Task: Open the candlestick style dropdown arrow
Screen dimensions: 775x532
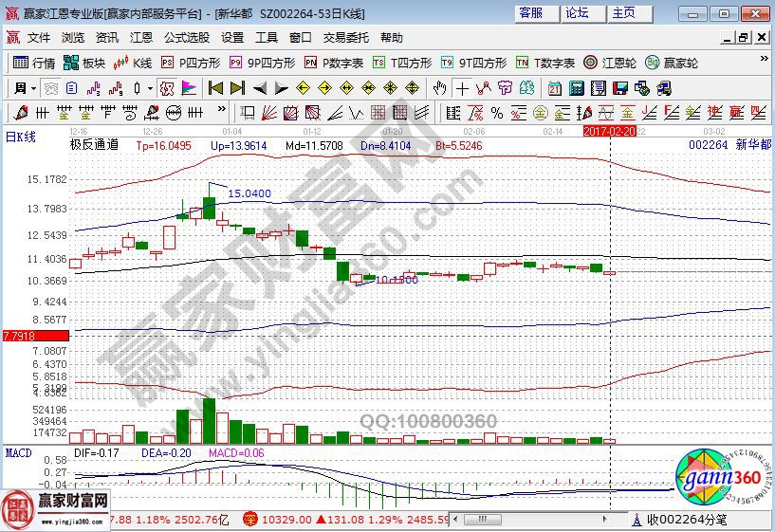Action: [150, 88]
